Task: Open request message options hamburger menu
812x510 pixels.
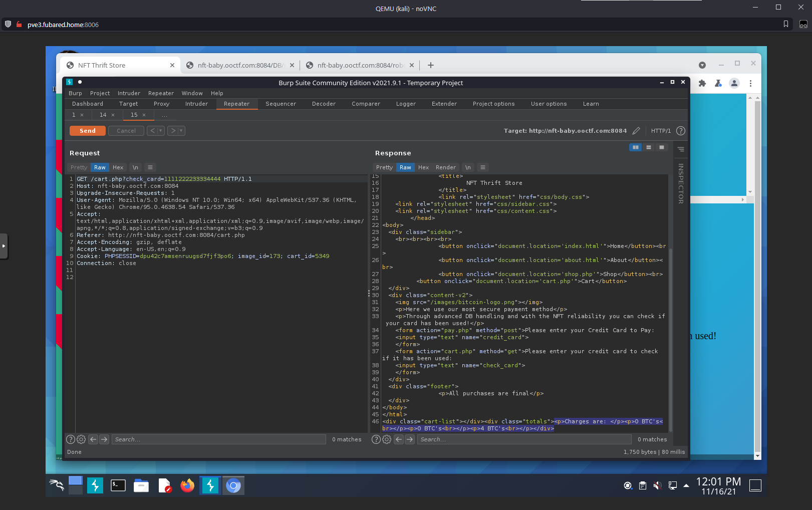Action: [150, 167]
